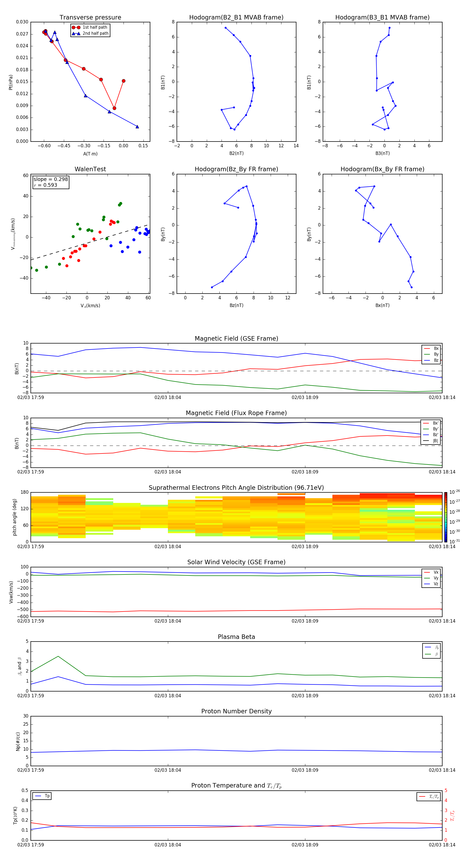Click the 'Hodogram(B3_B1 MVAB frame)' title

382,18
